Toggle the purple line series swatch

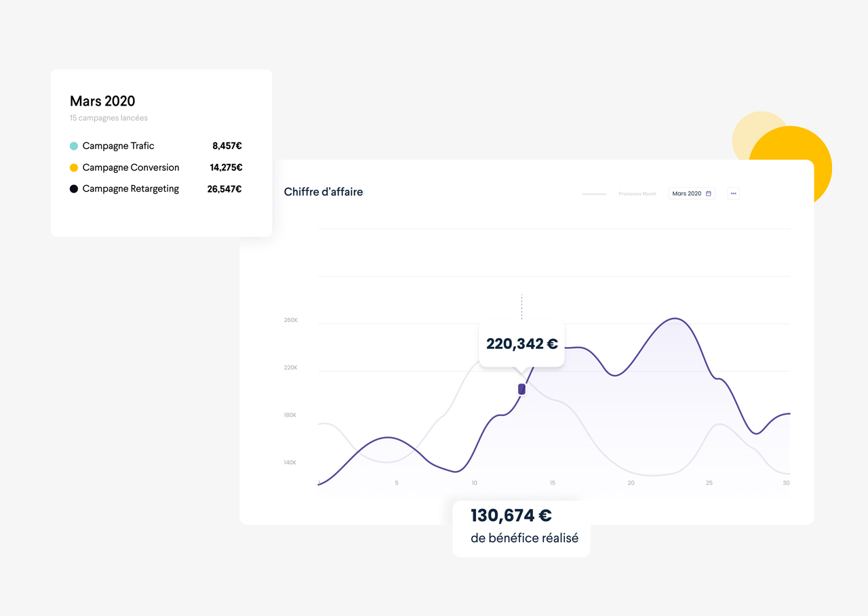[594, 194]
